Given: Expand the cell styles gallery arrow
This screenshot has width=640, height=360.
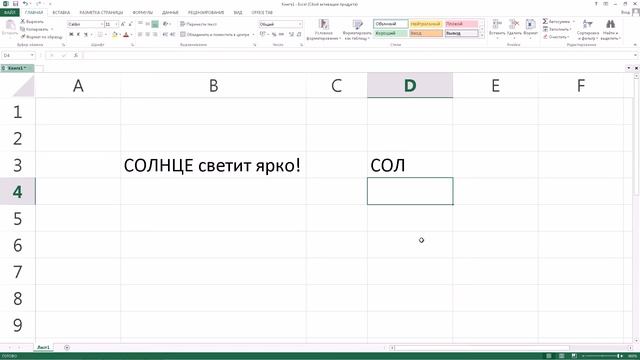Looking at the screenshot, I should click(482, 36).
